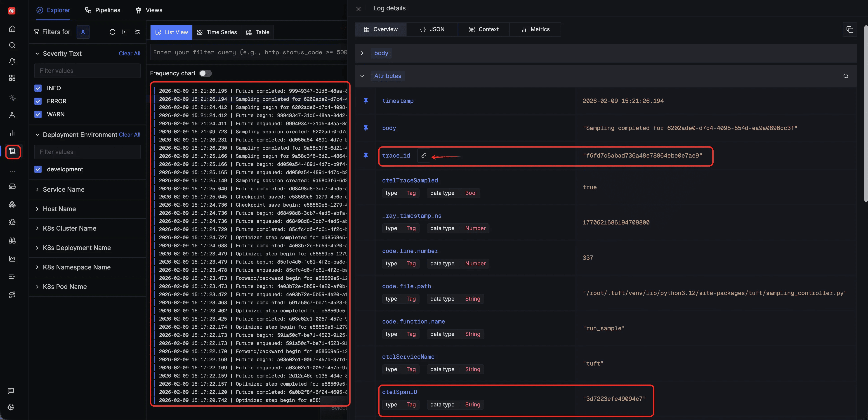Expand the Service Name filter section

point(63,189)
